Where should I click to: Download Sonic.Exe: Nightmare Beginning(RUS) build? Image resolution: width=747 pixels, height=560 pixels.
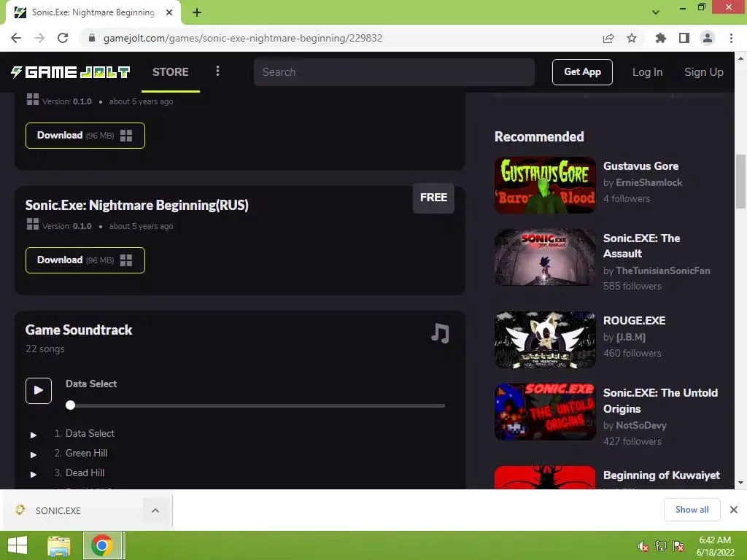tap(85, 260)
